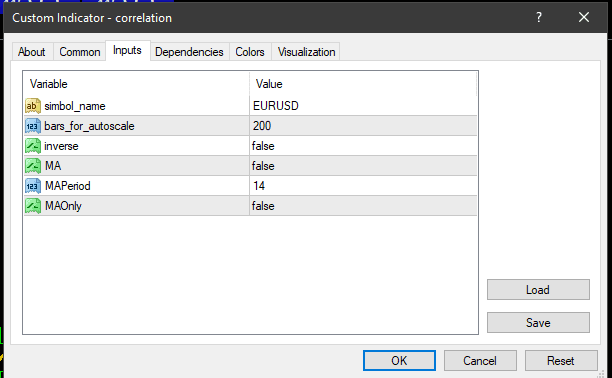Select the Inputs tab
The image size is (612, 378).
click(128, 51)
